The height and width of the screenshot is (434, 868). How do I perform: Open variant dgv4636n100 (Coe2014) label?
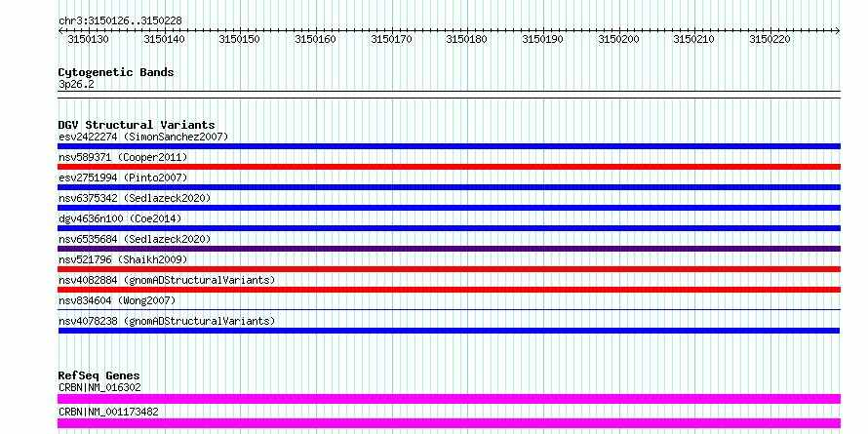pyautogui.click(x=120, y=218)
